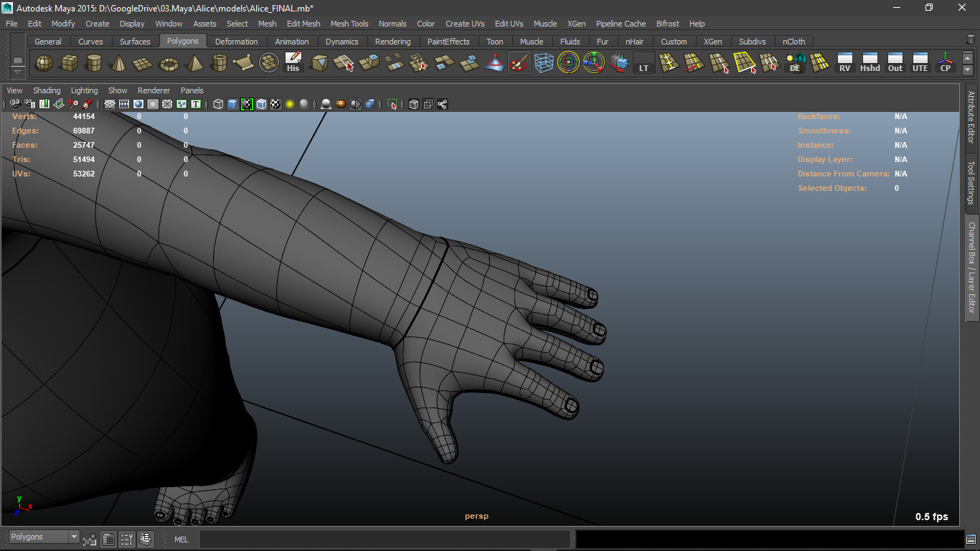This screenshot has width=980, height=551.
Task: Create a polygon cone from the shelf
Action: pyautogui.click(x=118, y=63)
